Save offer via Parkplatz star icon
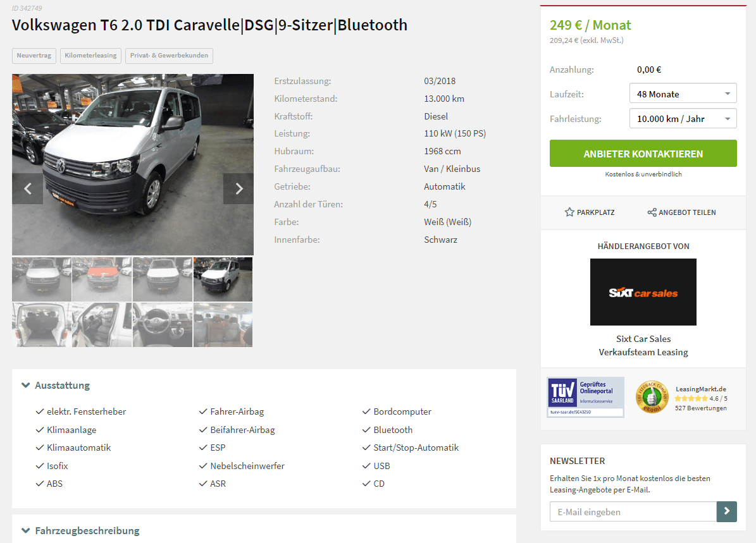756x543 pixels. point(589,212)
